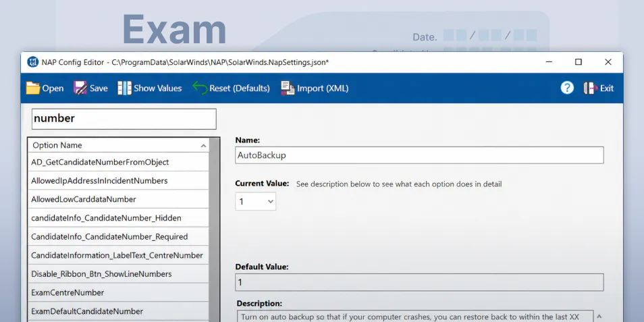Minimize the NAP Config Editor window
This screenshot has height=322, width=644.
pos(549,62)
